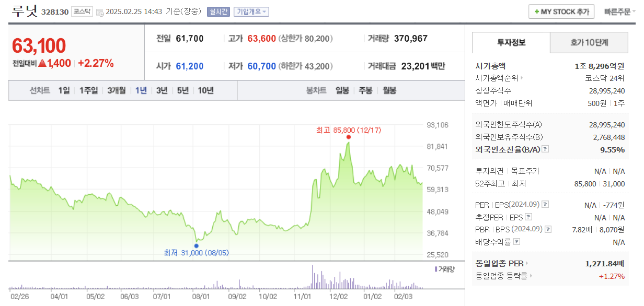Click the 시가총액 value 1조 8,296억원
The width and height of the screenshot is (644, 306).
[x=599, y=66]
